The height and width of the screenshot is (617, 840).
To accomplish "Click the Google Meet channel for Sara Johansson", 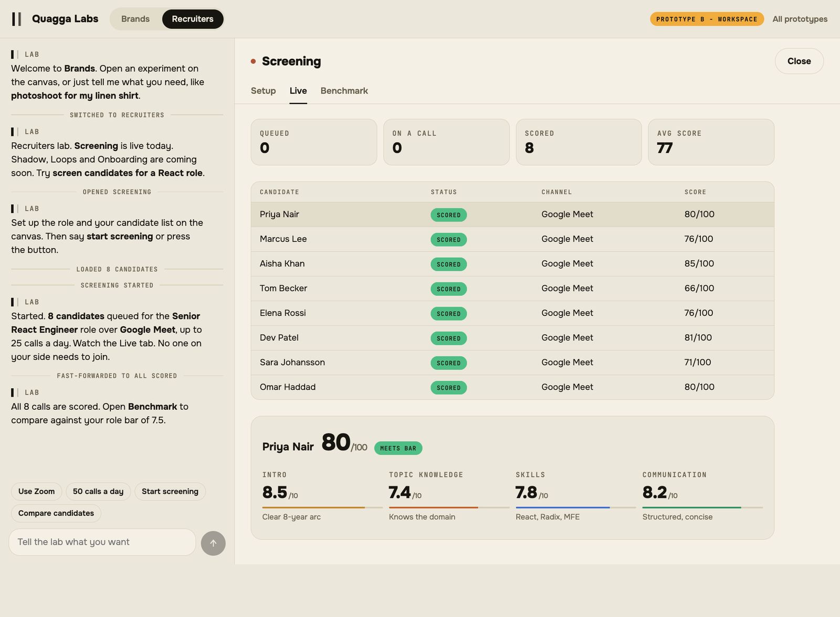I will pos(567,362).
